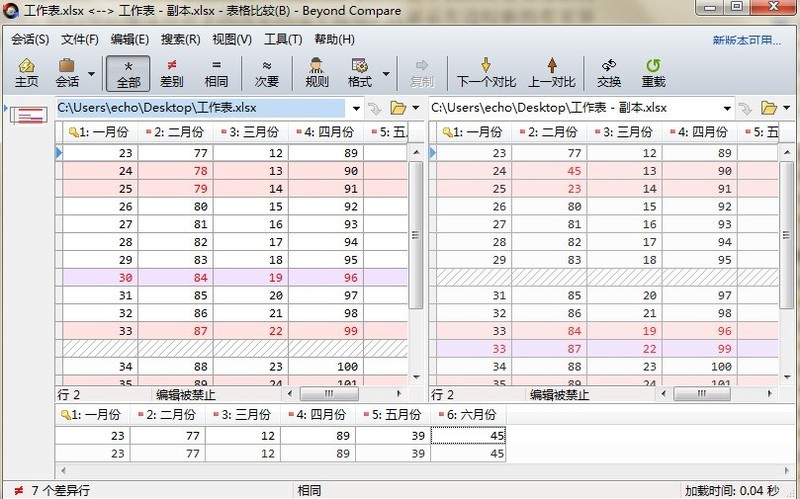Screen dimensions: 800x499
Task: Open the 会话 briefcase icon
Action: tap(67, 73)
